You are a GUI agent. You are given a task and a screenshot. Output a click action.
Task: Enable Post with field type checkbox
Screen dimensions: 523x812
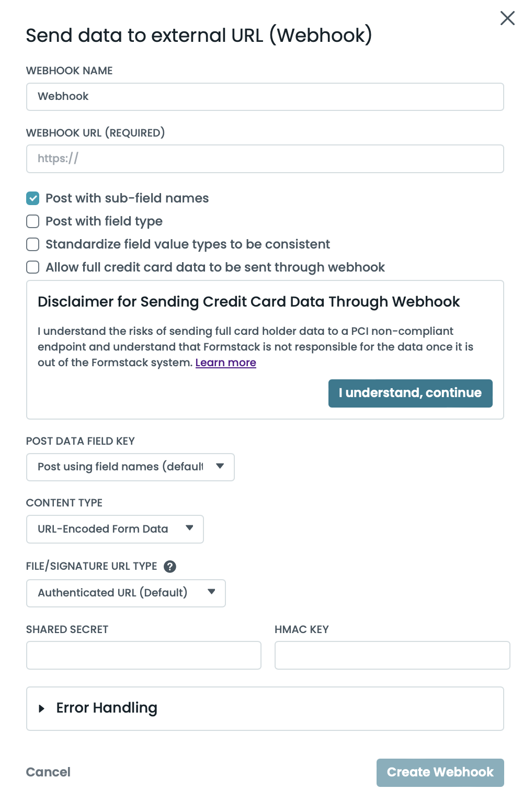[33, 221]
